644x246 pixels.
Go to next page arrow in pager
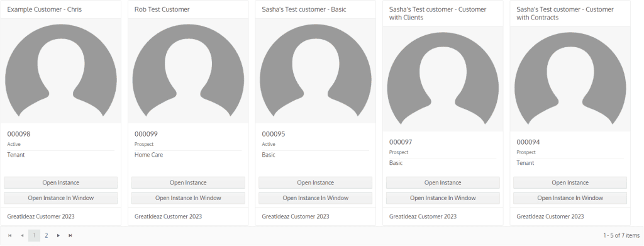click(58, 236)
